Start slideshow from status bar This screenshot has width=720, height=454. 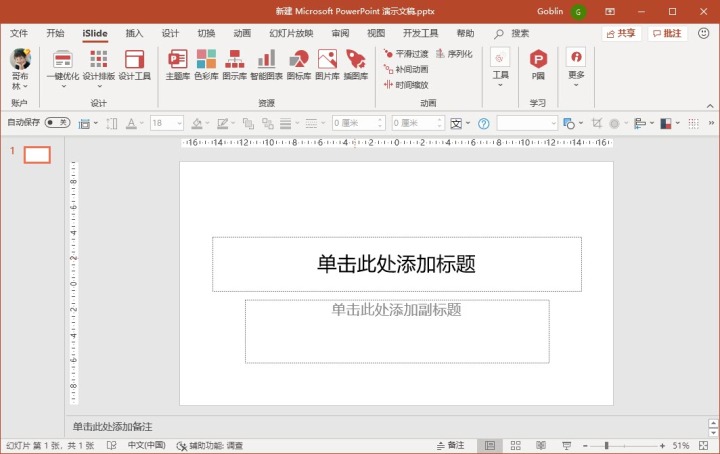[567, 446]
